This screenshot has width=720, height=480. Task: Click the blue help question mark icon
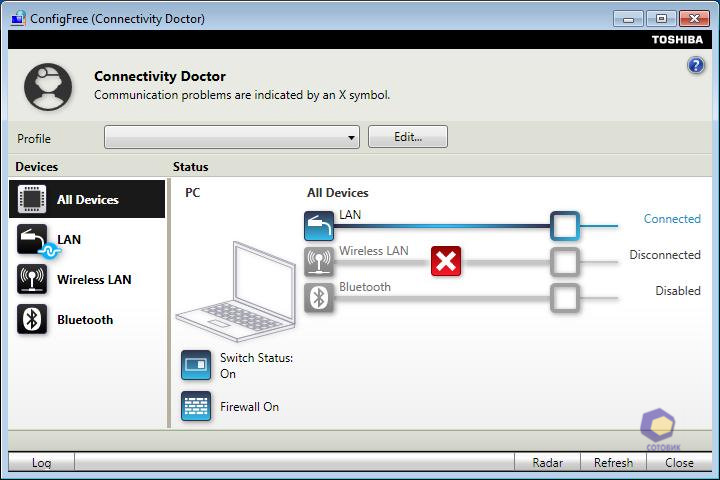click(696, 65)
